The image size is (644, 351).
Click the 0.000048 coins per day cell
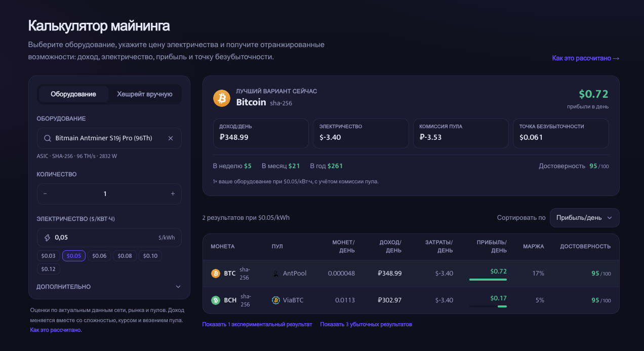[341, 274]
